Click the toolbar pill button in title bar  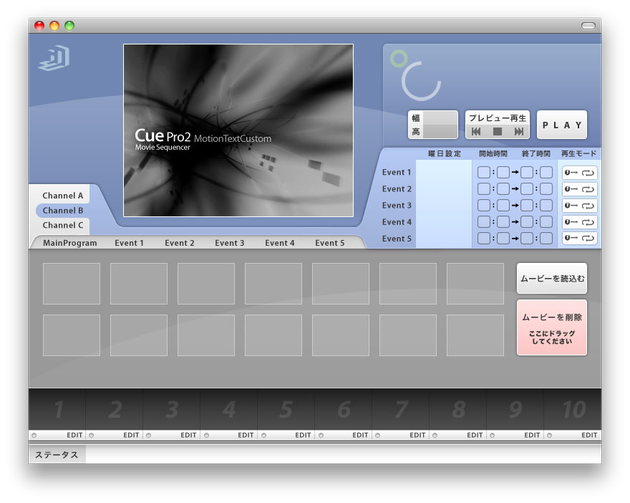coord(588,26)
